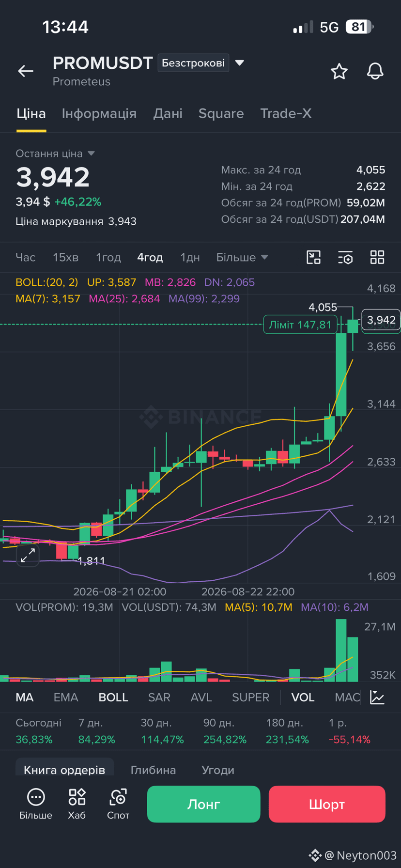Open the chart fullscreen layout icon
Viewport: 401px width, 868px height.
point(314,257)
